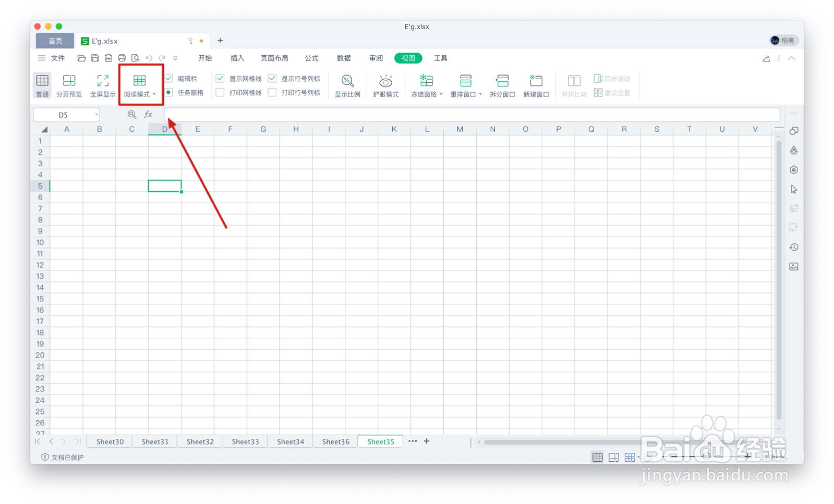Uncheck 显示行号列标 show headings

pyautogui.click(x=272, y=78)
